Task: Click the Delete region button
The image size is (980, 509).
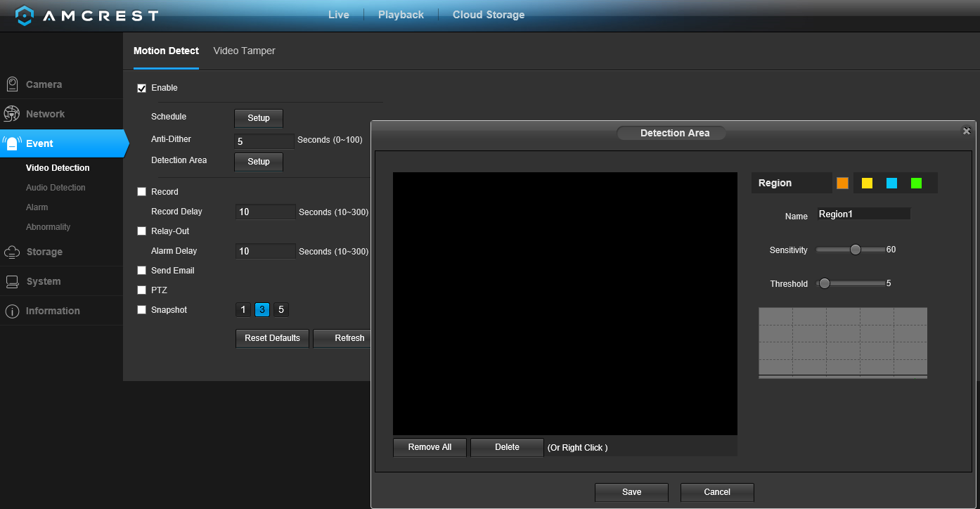Action: click(x=507, y=447)
